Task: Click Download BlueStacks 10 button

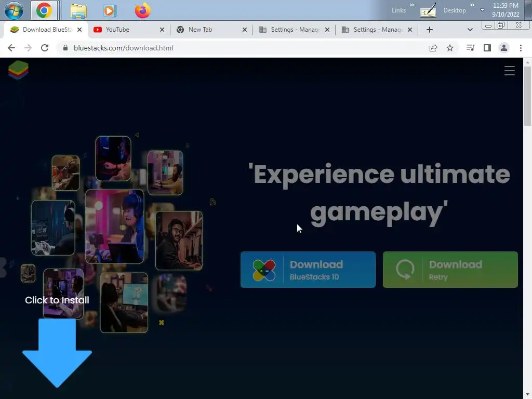Action: pyautogui.click(x=308, y=270)
